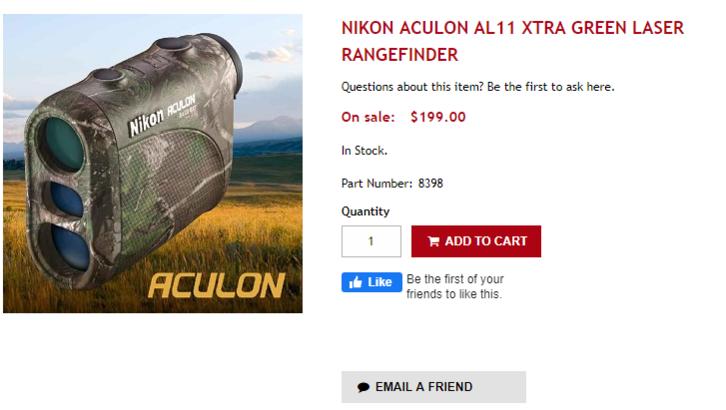The height and width of the screenshot is (410, 726).
Task: Focus the Quantity input box
Action: point(371,241)
